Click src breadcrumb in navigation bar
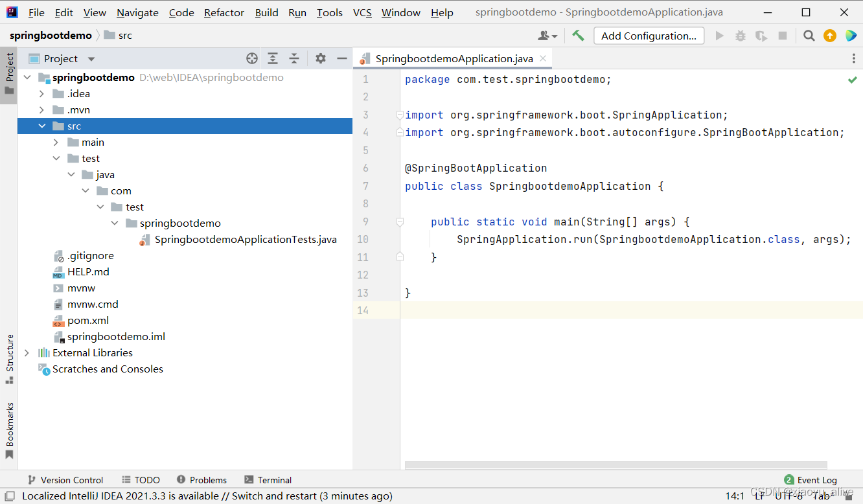 click(119, 35)
